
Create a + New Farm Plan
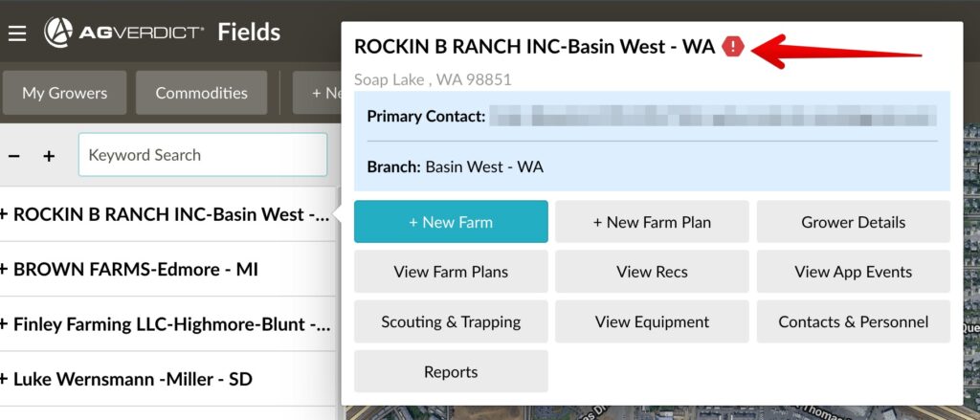pos(652,222)
